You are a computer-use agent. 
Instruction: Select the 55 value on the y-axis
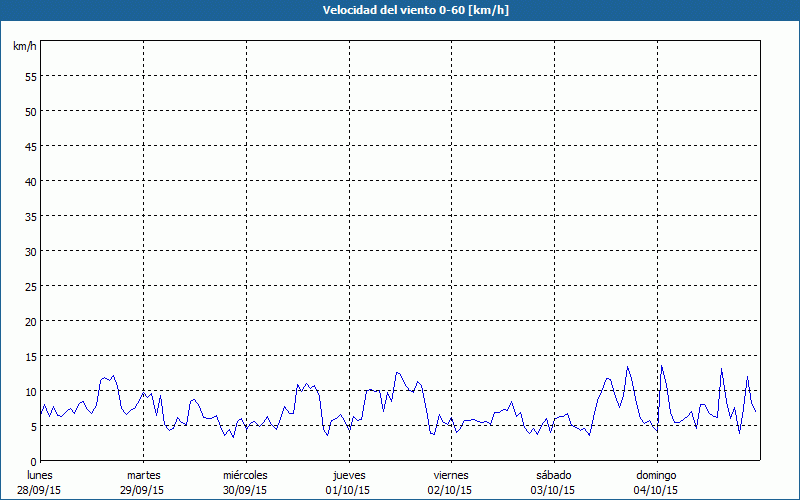coord(30,76)
